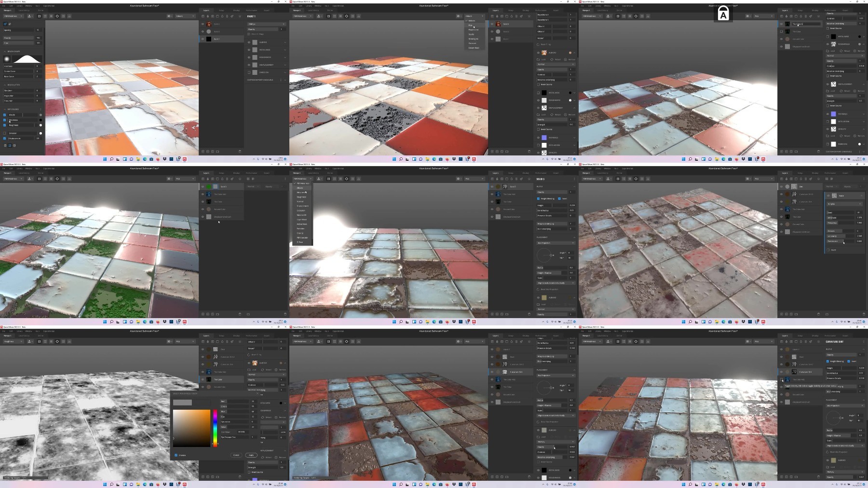Click Remove icon for Albedo in the color picker window

click(276, 370)
